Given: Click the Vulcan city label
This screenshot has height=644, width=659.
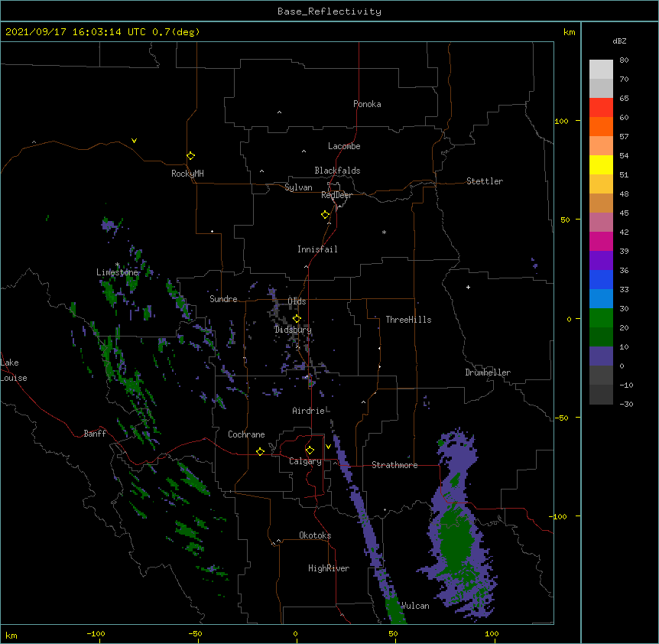Looking at the screenshot, I should click(415, 606).
